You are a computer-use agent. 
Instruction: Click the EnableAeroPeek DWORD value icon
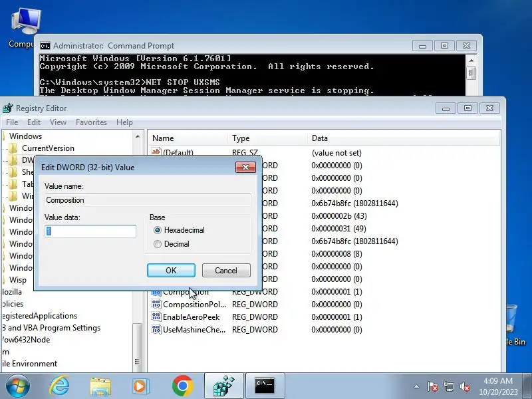(x=156, y=317)
